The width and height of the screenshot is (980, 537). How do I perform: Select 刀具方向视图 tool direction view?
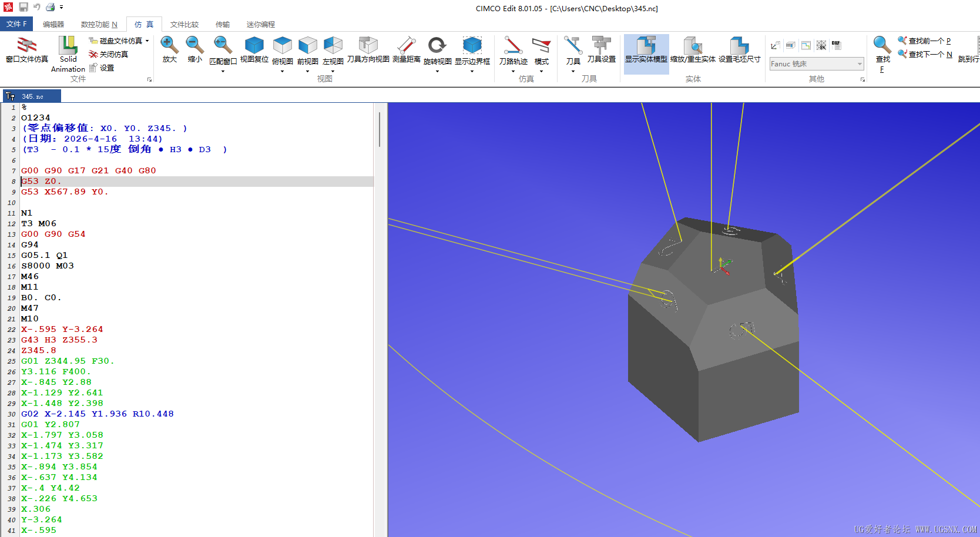tap(368, 50)
